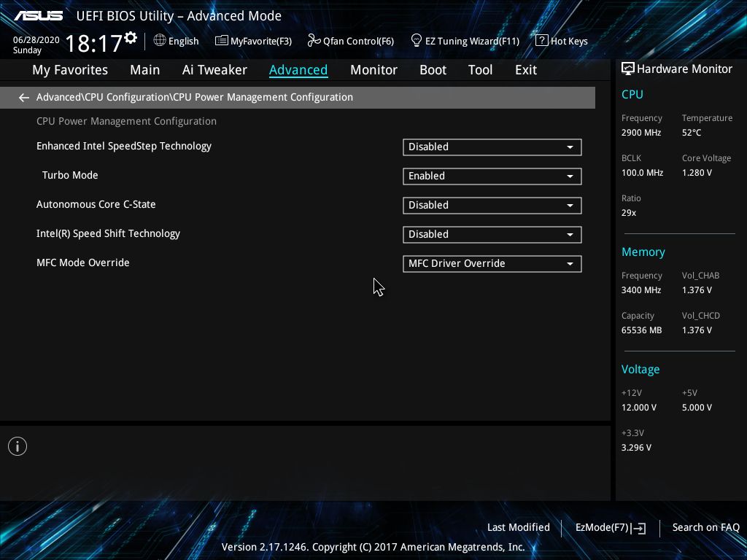Click the globe language icon
Image resolution: width=747 pixels, height=560 pixels.
tap(160, 41)
